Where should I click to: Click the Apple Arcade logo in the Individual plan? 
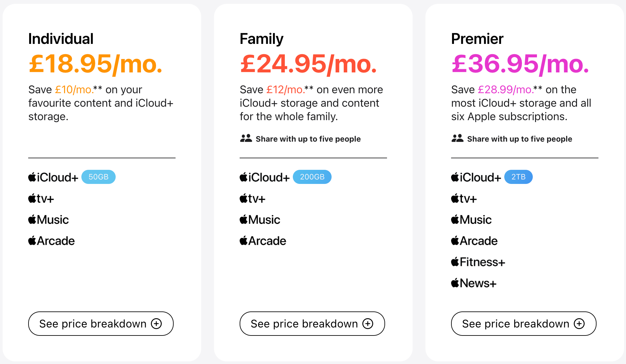point(52,241)
